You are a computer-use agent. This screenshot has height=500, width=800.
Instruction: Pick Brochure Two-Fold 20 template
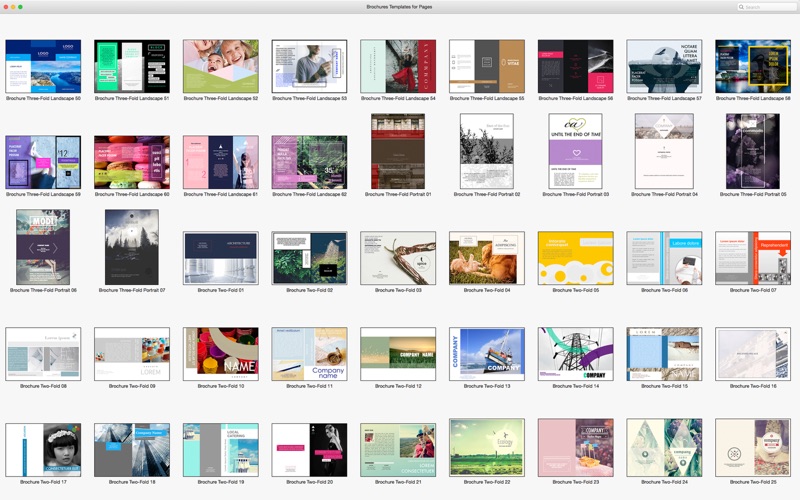click(309, 450)
